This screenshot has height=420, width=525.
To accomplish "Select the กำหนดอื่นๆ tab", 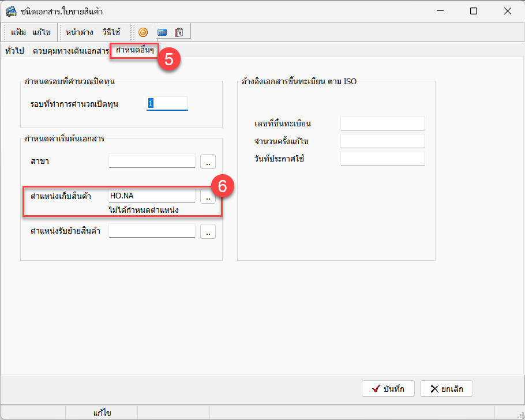I will 135,51.
